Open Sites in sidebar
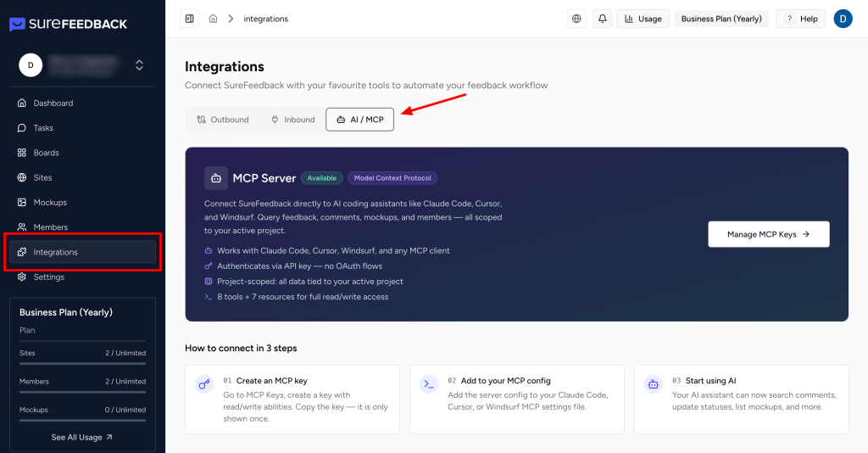The height and width of the screenshot is (453, 868). coord(82,178)
